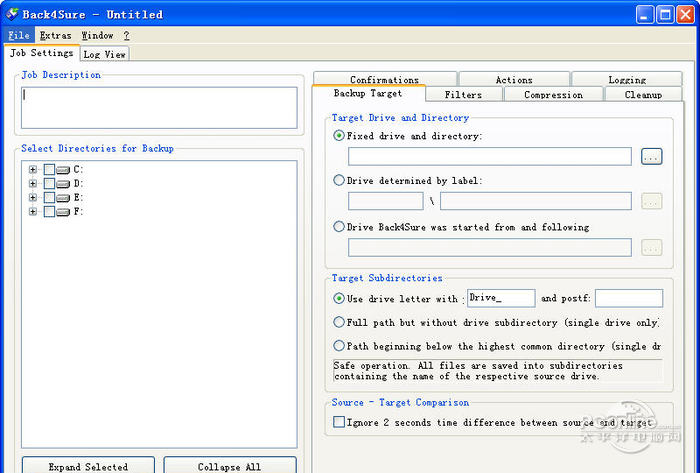Screen dimensions: 700x473
Task: Click the F: drive icon
Action: point(64,212)
